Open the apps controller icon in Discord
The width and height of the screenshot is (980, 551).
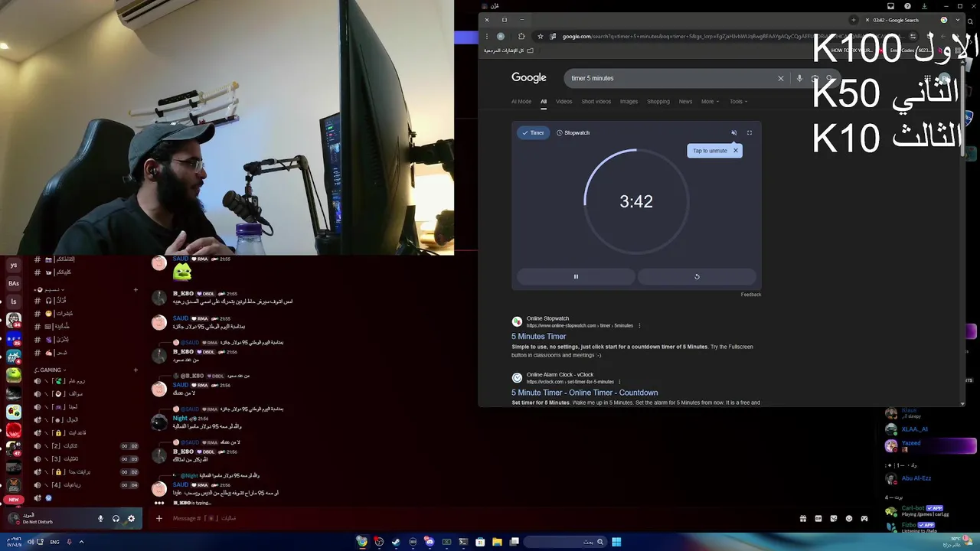click(864, 518)
